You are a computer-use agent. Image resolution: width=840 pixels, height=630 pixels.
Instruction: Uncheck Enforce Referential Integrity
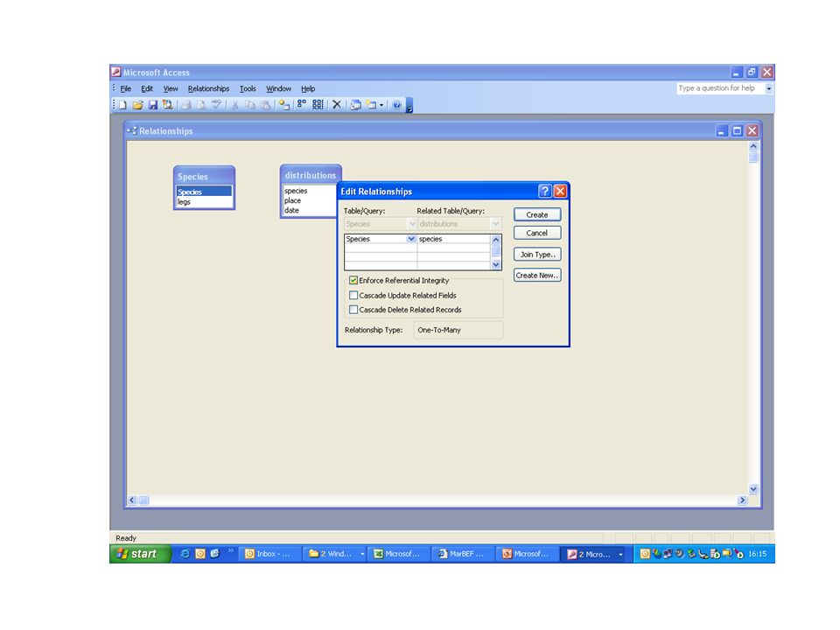coord(353,280)
